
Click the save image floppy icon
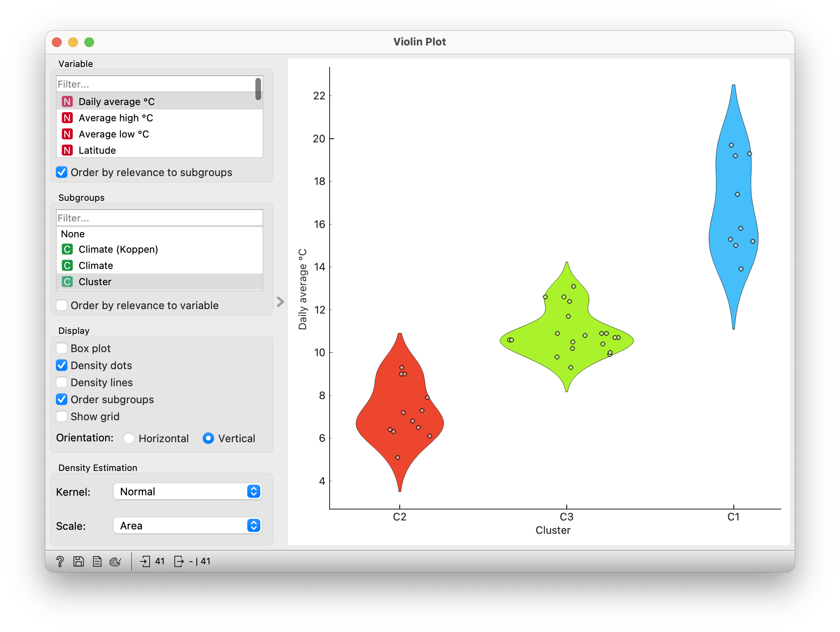tap(78, 561)
